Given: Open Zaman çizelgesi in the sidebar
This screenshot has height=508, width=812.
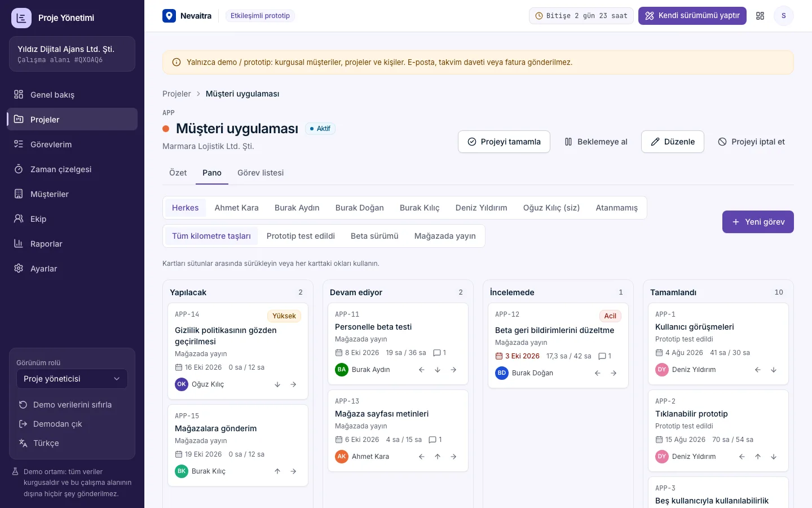Looking at the screenshot, I should click(72, 169).
